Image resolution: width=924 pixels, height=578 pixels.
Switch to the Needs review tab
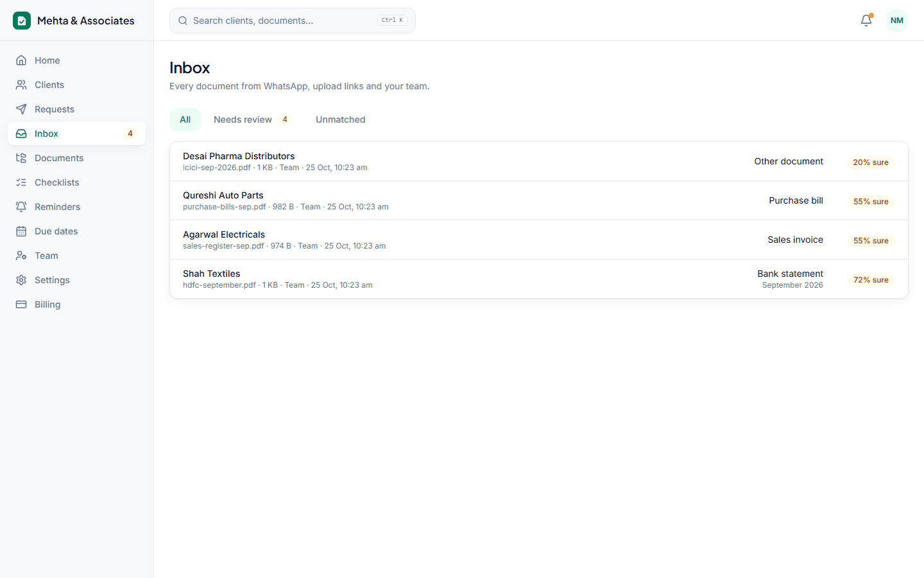point(253,119)
